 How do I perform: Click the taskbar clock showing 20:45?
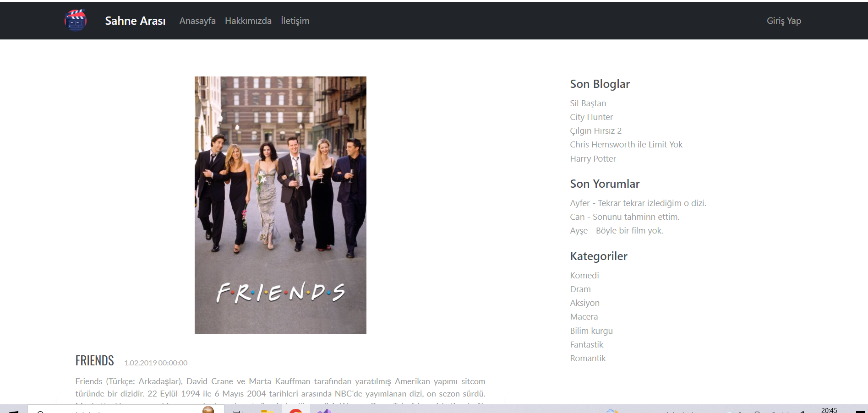[x=829, y=410]
